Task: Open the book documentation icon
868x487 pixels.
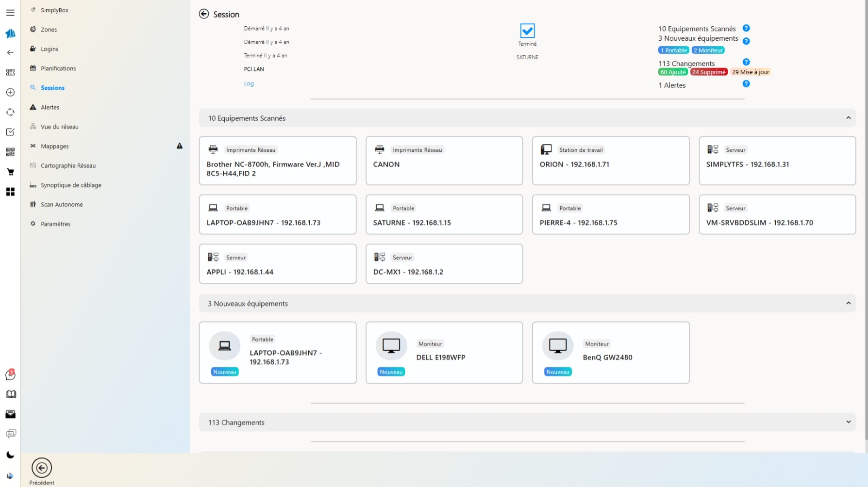Action: tap(11, 394)
